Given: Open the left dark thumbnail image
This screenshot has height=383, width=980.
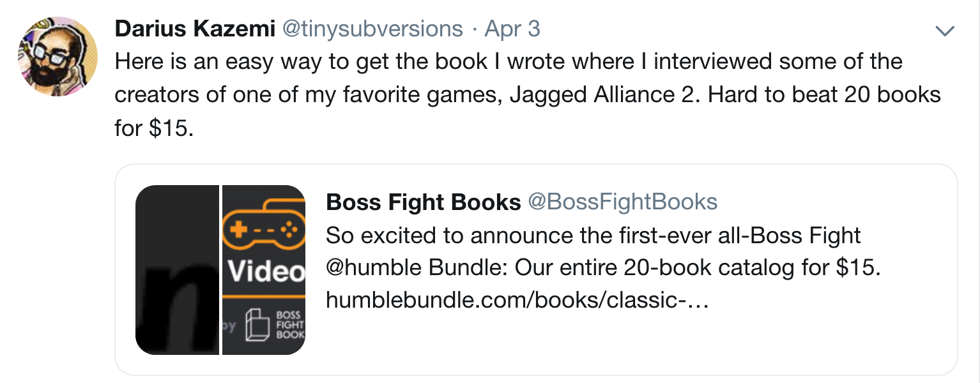Looking at the screenshot, I should [x=177, y=269].
